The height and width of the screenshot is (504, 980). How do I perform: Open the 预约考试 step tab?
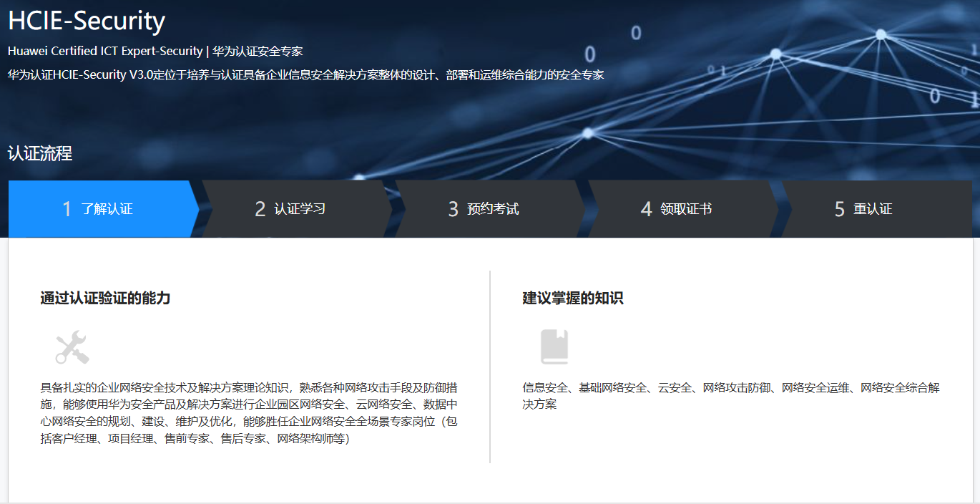click(x=490, y=209)
